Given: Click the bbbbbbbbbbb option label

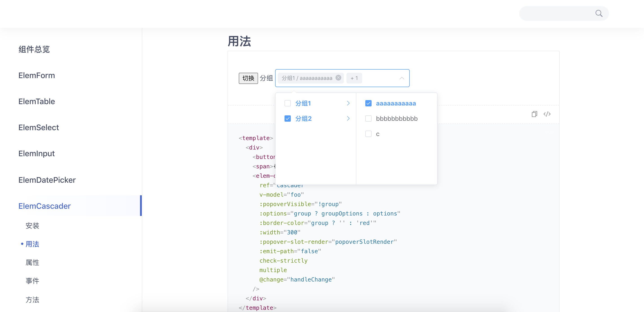Looking at the screenshot, I should click(397, 119).
